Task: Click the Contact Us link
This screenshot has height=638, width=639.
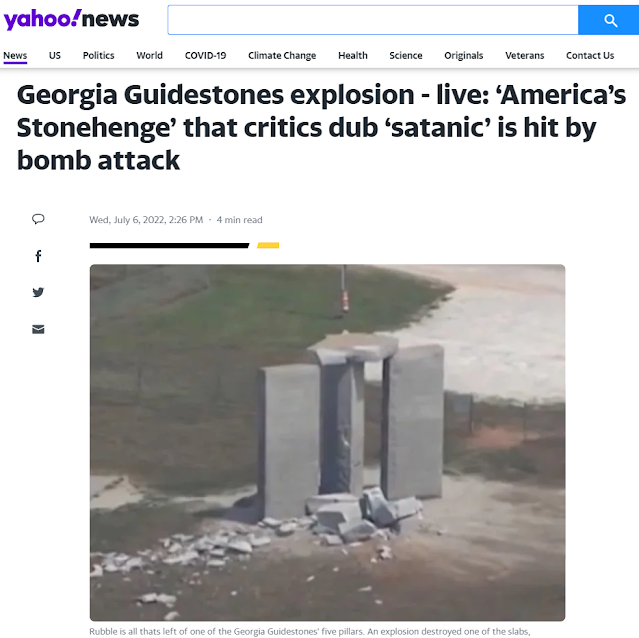Action: [x=590, y=55]
